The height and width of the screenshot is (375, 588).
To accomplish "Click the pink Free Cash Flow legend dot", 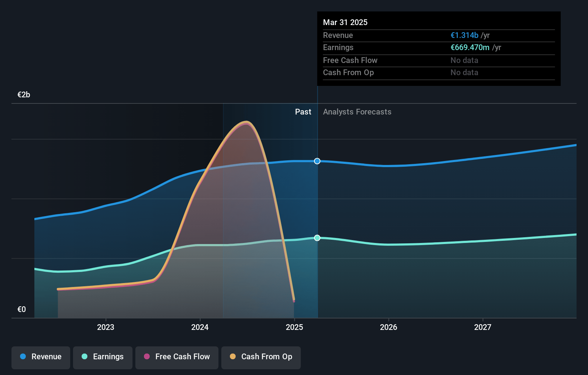I will click(x=147, y=356).
